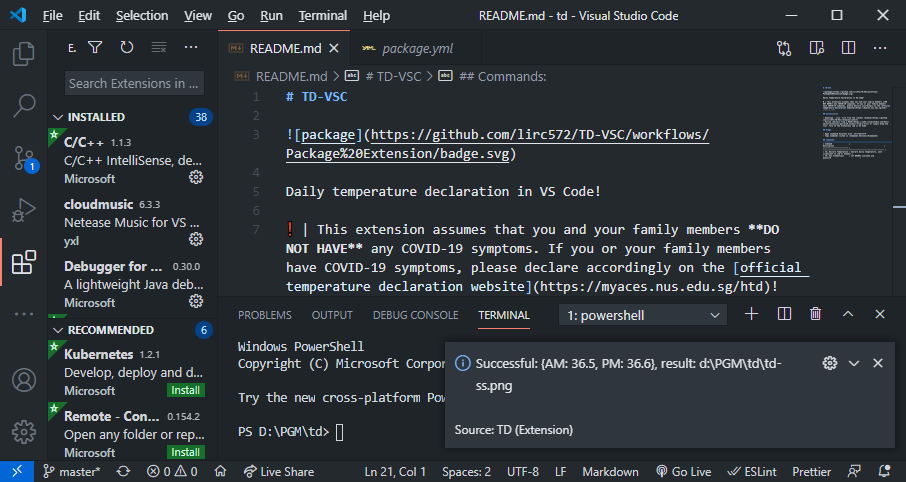Image resolution: width=906 pixels, height=482 pixels.
Task: Click the Search Extensions input field
Action: click(x=134, y=83)
